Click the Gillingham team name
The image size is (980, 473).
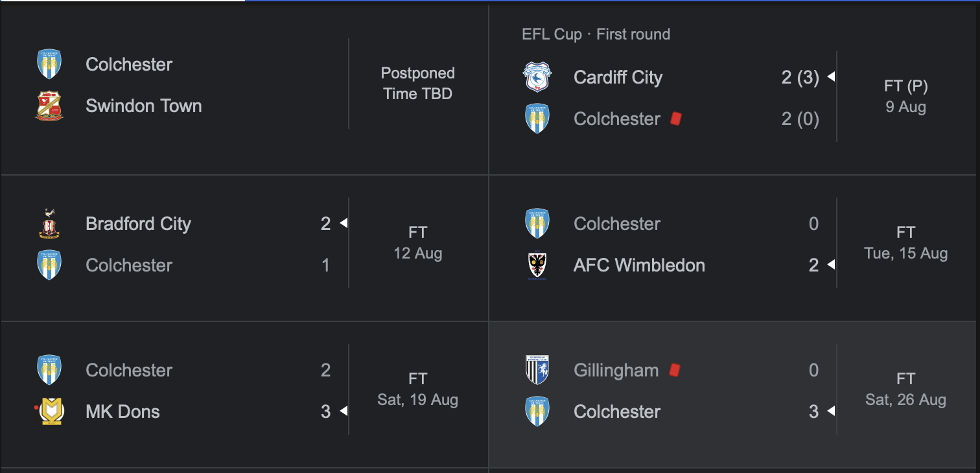pos(616,371)
